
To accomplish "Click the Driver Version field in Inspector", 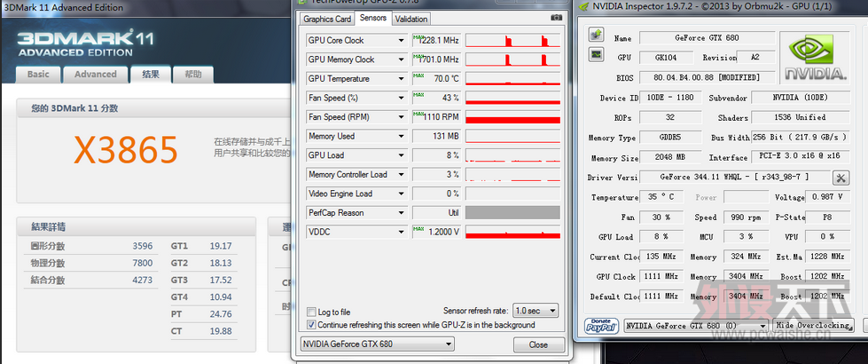I will 734,177.
